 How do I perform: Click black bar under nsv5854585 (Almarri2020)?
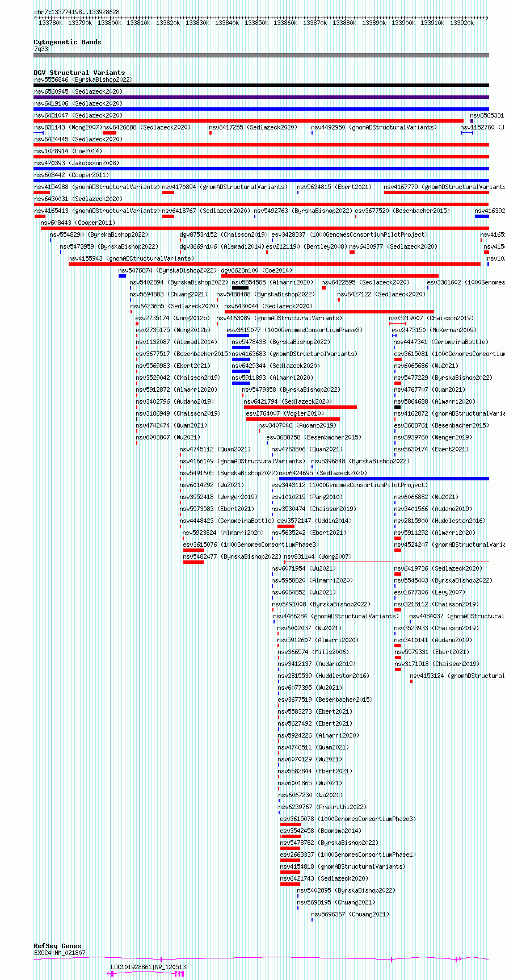point(240,288)
